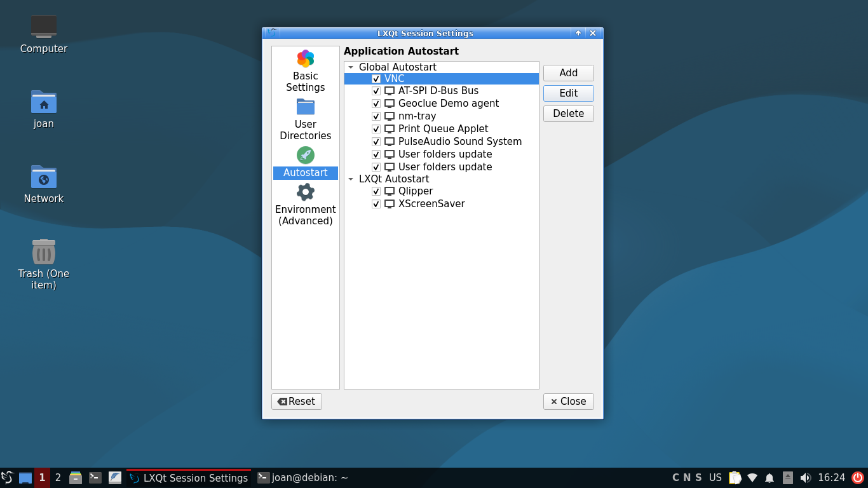Open the Computer desktop icon
The image size is (868, 488).
click(44, 34)
